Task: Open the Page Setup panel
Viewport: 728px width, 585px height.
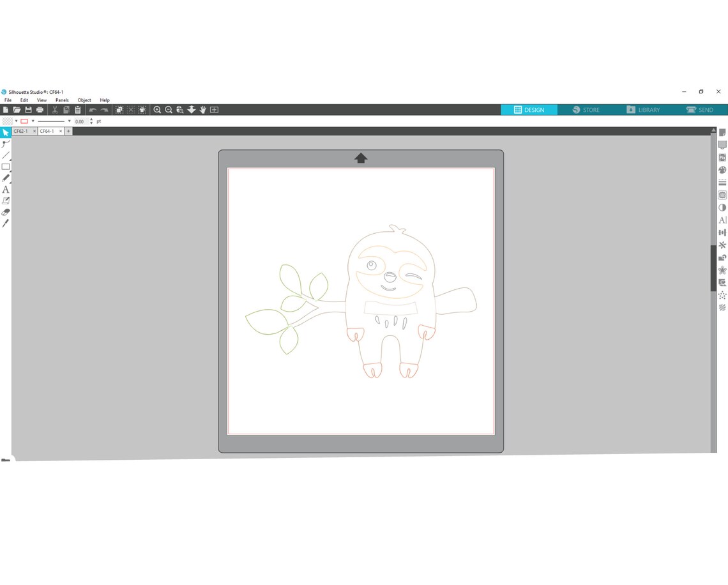Action: pos(722,132)
